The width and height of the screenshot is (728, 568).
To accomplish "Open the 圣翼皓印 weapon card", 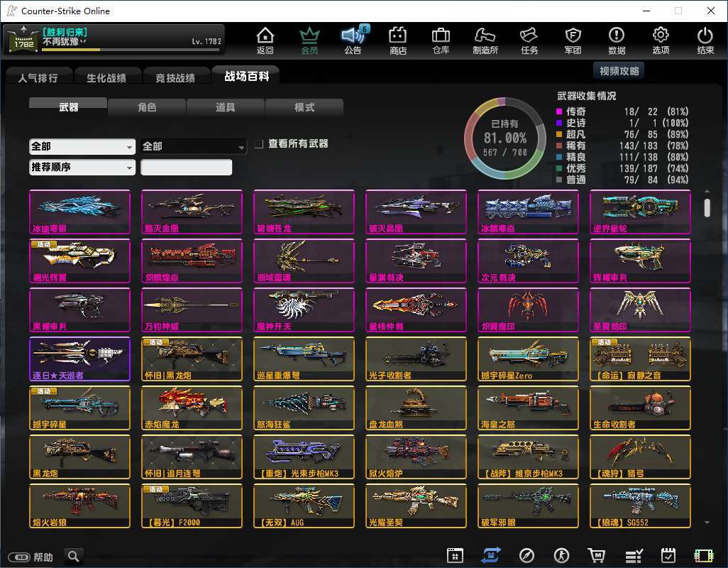I will 640,310.
